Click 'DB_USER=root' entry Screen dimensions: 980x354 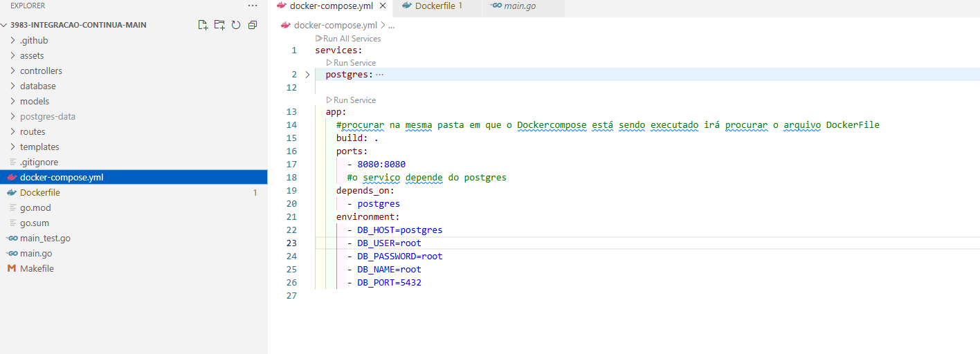coord(390,243)
